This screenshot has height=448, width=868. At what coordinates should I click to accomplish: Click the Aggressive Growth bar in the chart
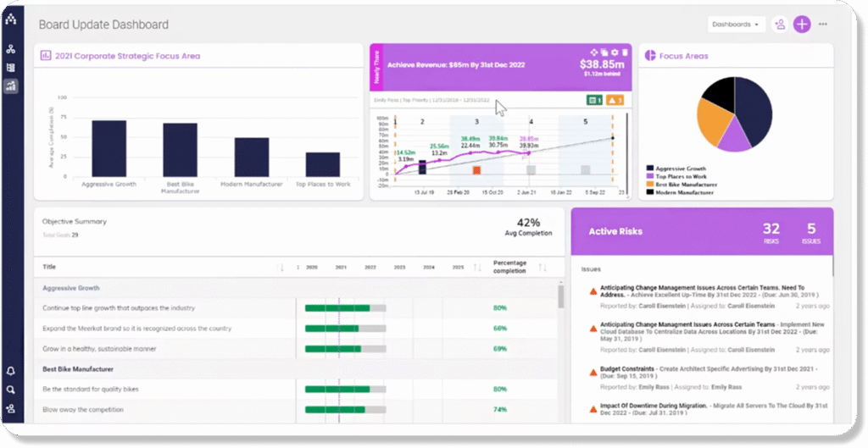pyautogui.click(x=108, y=148)
